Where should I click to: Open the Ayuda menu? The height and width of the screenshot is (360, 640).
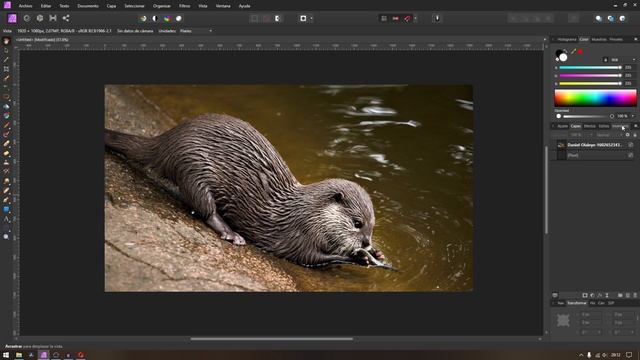coord(244,6)
